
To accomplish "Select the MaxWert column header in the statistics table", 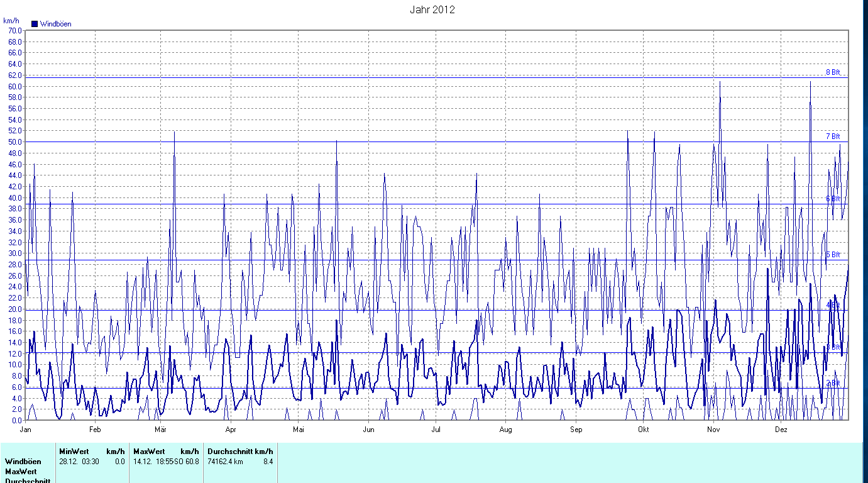I will pyautogui.click(x=149, y=452).
